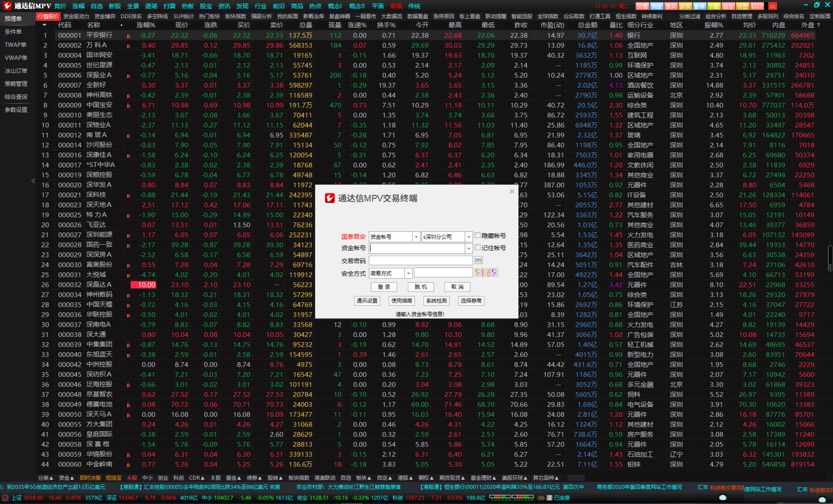This screenshot has width=833, height=504.
Task: Expand the CDR▲ bottom tab menu
Action: click(197, 478)
